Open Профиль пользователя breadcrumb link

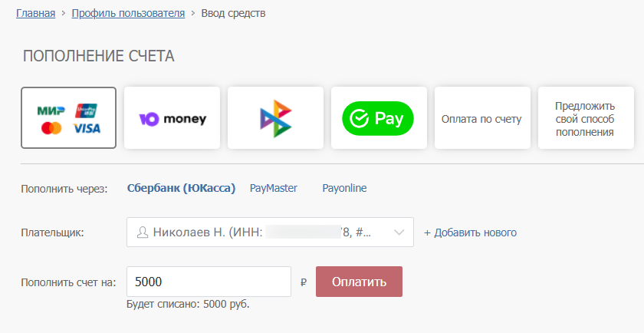tap(128, 13)
